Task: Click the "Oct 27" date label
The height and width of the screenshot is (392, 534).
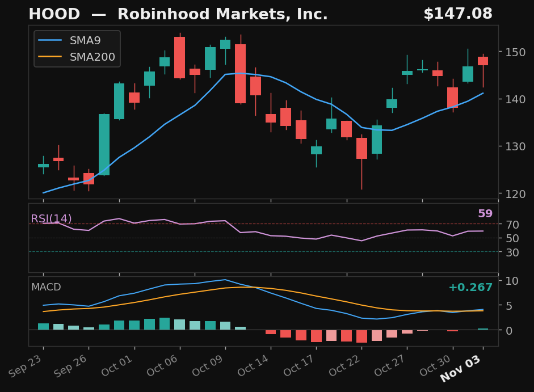Action: [x=390, y=365]
